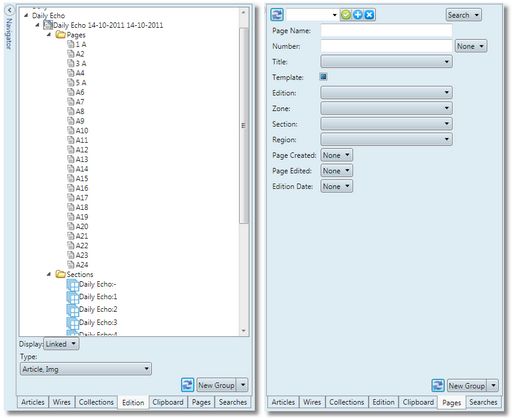Click the blue plus add icon

tap(358, 15)
